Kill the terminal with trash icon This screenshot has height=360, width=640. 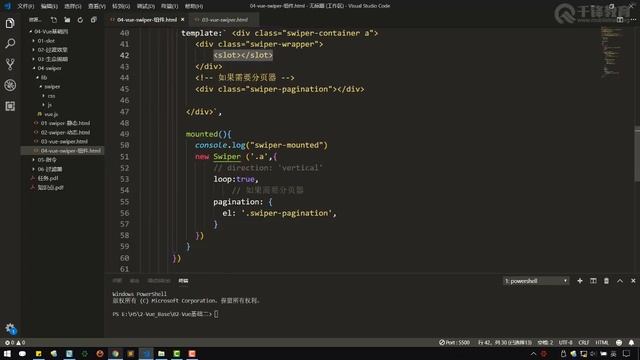coord(606,281)
